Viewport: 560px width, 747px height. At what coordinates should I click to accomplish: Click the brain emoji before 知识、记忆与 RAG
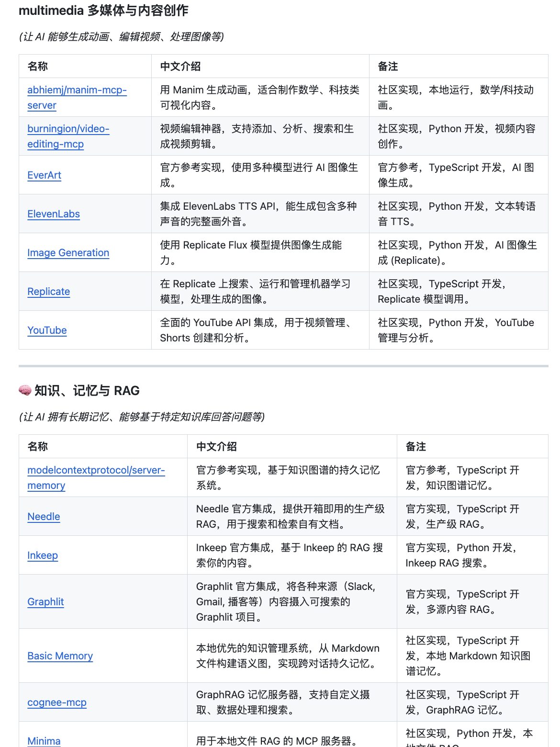point(25,391)
